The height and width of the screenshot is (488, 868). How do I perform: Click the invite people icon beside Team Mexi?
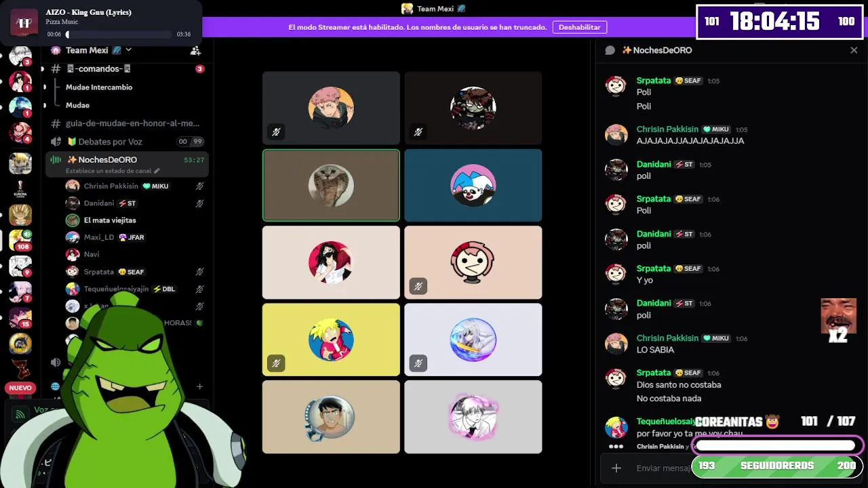point(195,50)
